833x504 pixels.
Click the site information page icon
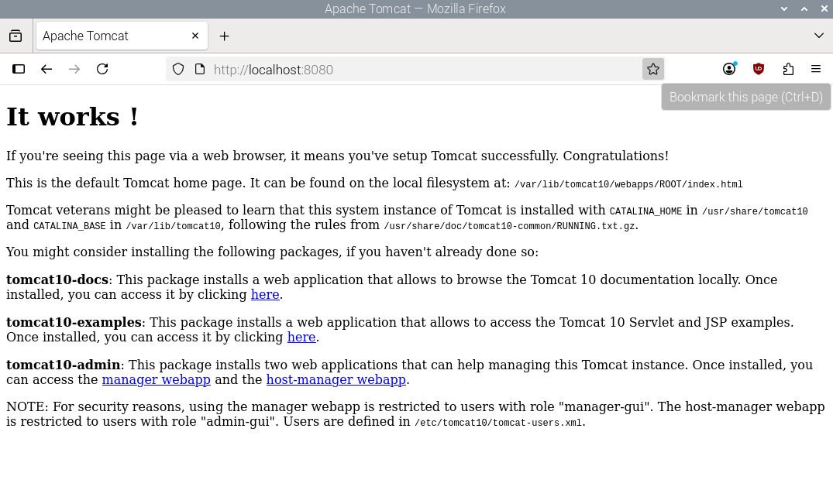pos(200,70)
